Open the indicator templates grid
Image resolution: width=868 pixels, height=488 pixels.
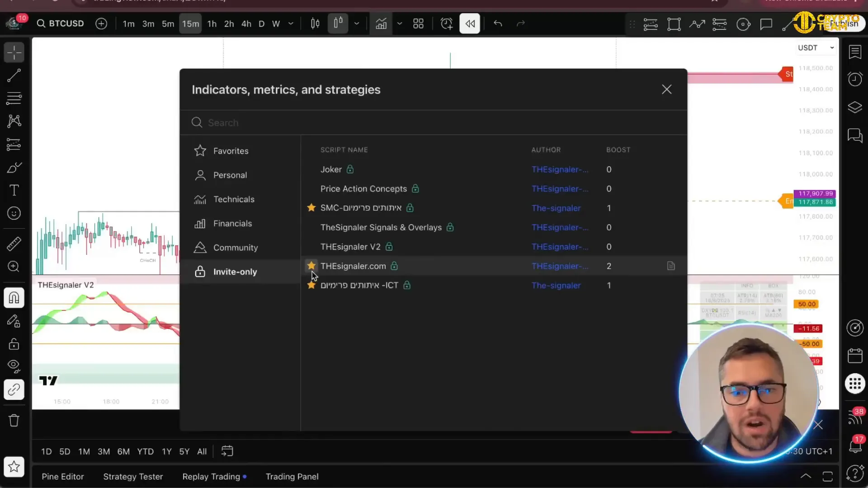(x=418, y=23)
